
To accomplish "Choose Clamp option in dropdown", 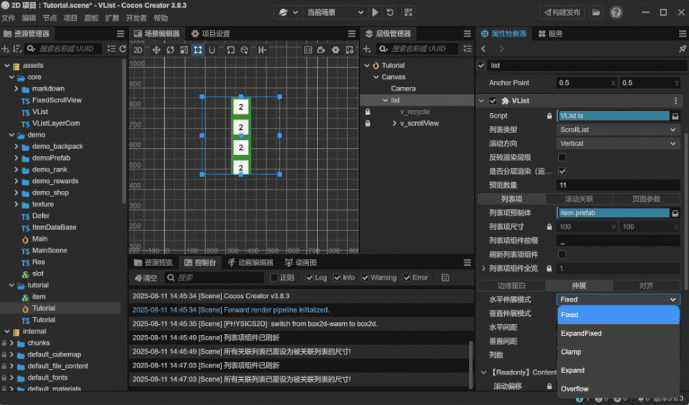I will (x=618, y=352).
